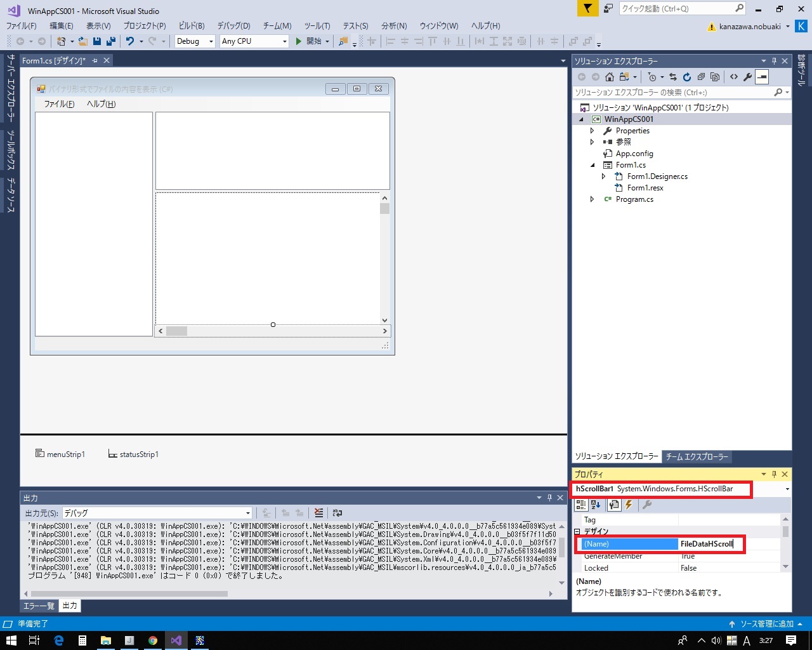
Task: Collapse the WinAppCS001 project node
Action: click(582, 119)
